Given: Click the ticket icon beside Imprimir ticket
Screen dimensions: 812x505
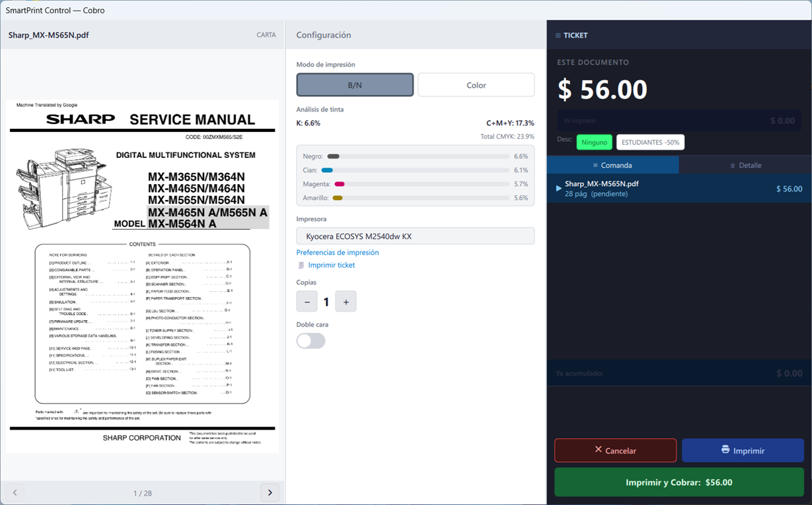Looking at the screenshot, I should point(301,265).
